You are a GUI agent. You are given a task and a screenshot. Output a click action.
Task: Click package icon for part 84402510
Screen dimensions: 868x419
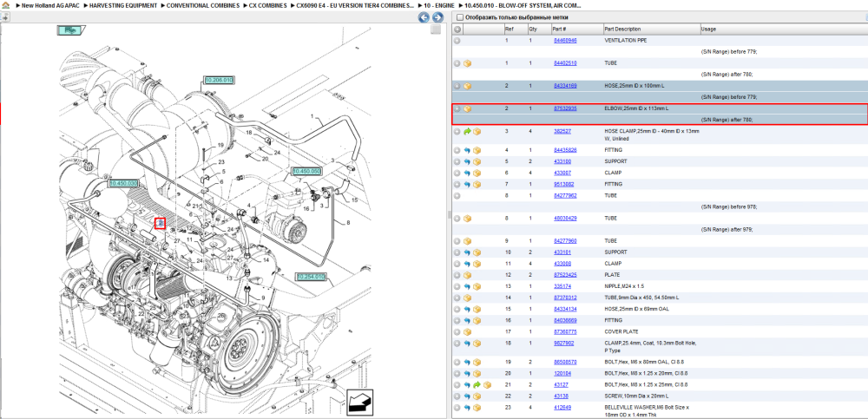(x=467, y=63)
